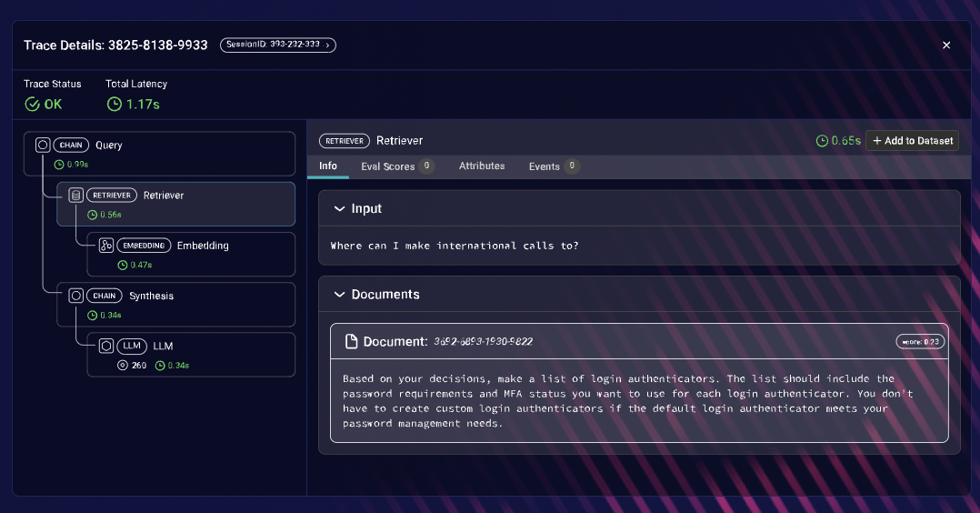Click the 1.17s total latency value
The height and width of the screenshot is (513, 980).
[143, 105]
